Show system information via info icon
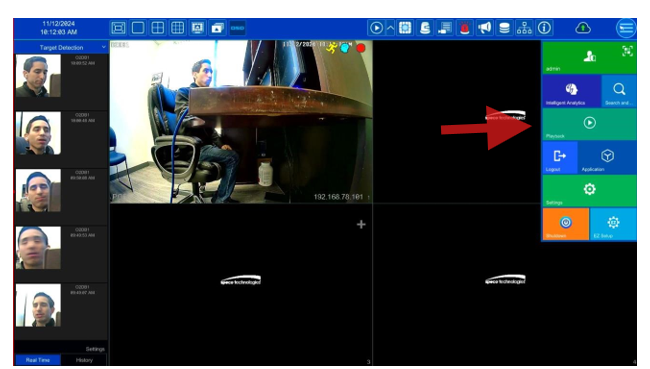The width and height of the screenshot is (650, 369). tap(544, 28)
